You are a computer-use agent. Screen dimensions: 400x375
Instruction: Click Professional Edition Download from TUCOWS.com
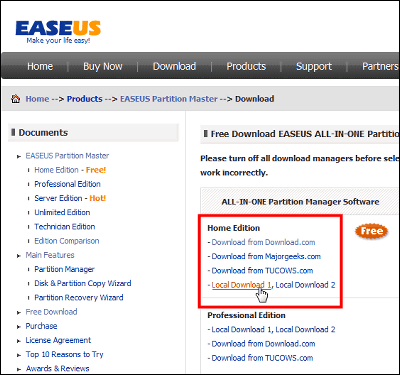point(262,358)
